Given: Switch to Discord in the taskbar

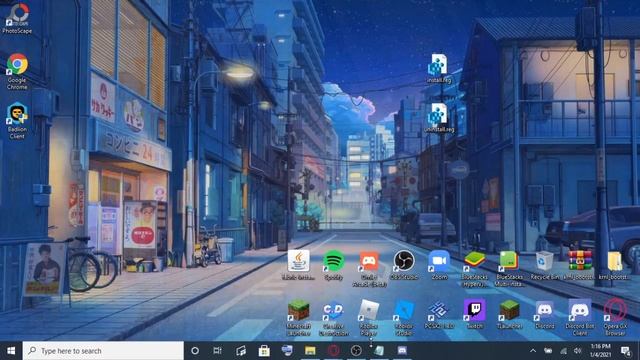Looking at the screenshot, I should click(x=402, y=351).
